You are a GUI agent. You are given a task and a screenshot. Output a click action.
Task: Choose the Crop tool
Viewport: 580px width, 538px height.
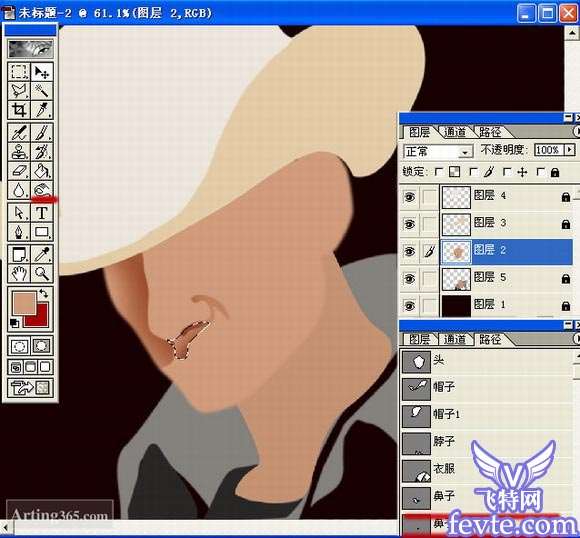tap(19, 110)
